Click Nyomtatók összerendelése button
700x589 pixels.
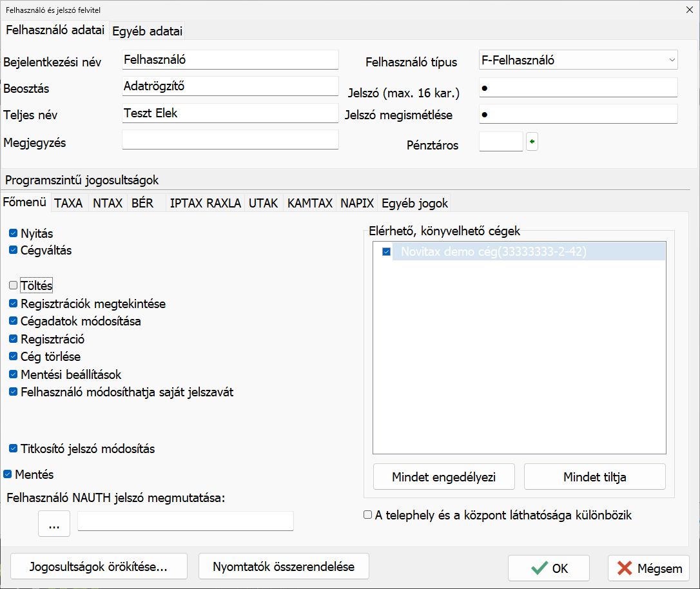[284, 567]
